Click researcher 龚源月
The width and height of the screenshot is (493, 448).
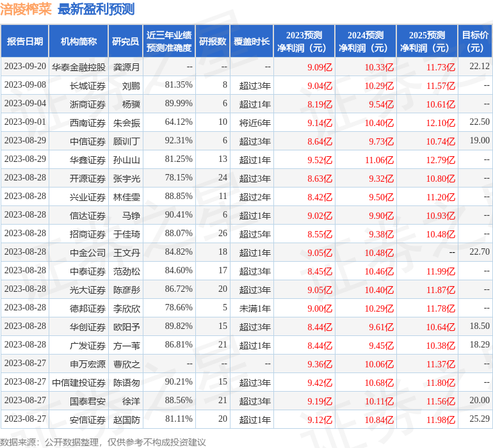click(x=126, y=67)
